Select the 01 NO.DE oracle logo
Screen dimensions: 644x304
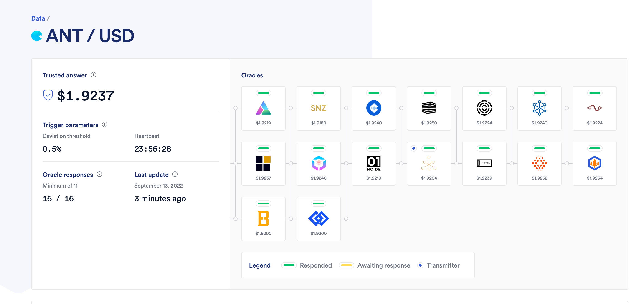[373, 163]
